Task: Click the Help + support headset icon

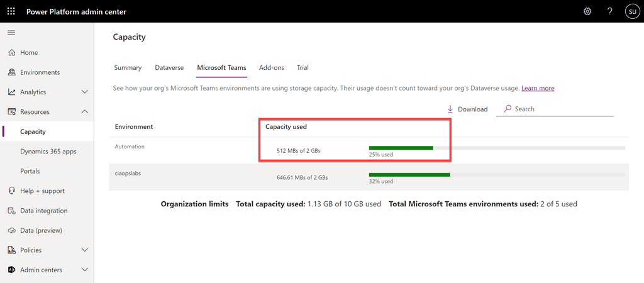Action: coord(11,191)
